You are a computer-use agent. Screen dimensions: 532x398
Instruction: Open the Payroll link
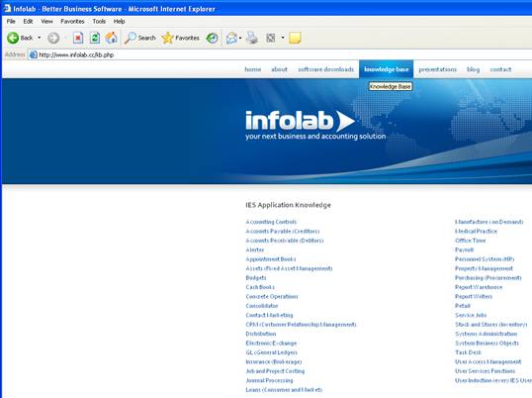coord(464,249)
